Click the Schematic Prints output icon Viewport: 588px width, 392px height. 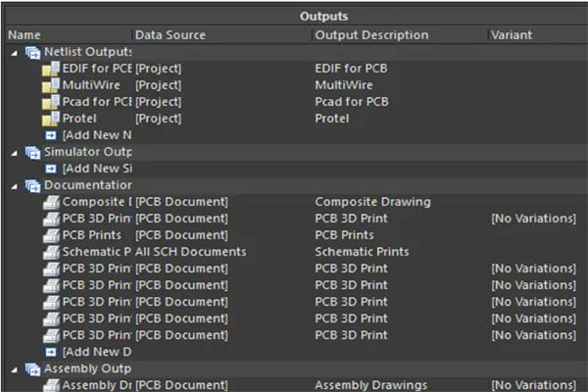coord(51,252)
